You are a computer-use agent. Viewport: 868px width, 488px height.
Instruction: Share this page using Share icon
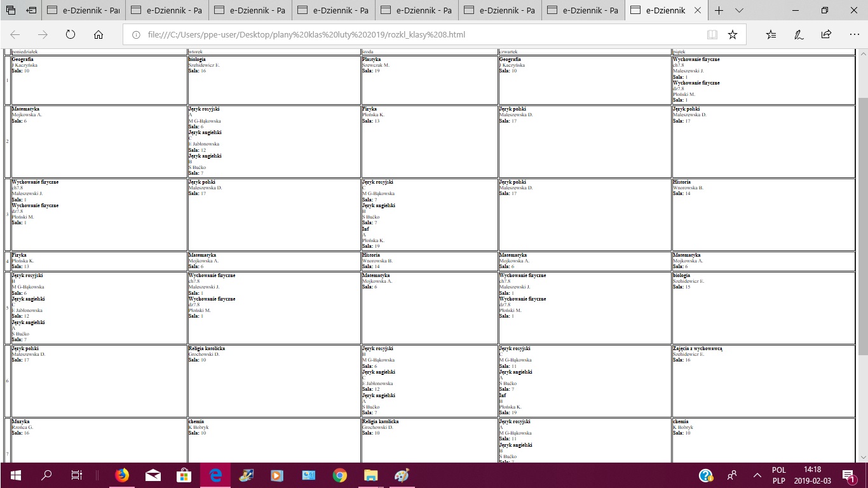coord(826,35)
